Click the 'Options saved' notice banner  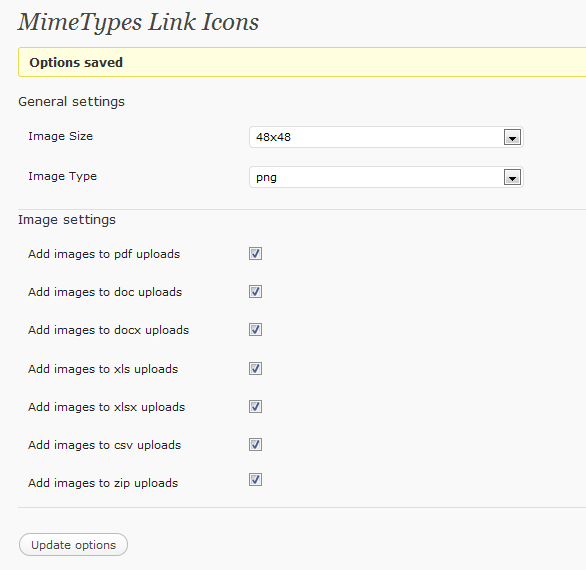(x=302, y=62)
